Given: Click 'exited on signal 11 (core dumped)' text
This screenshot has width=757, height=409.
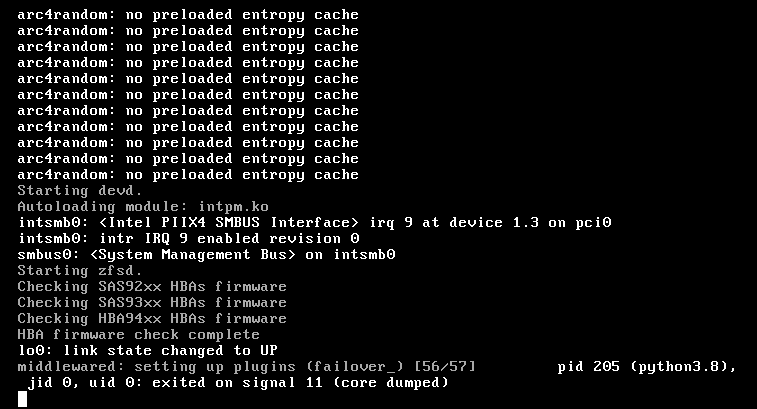Looking at the screenshot, I should [x=300, y=382].
